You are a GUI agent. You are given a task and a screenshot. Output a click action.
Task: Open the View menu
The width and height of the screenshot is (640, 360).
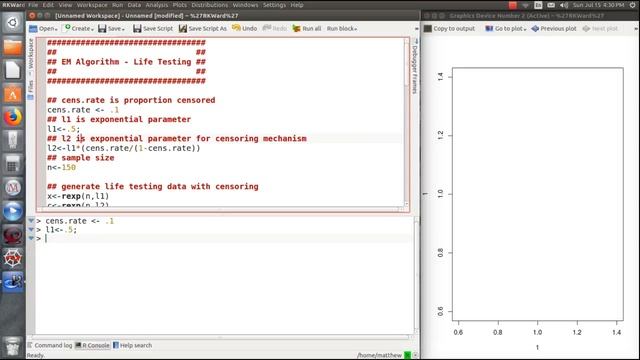click(65, 5)
